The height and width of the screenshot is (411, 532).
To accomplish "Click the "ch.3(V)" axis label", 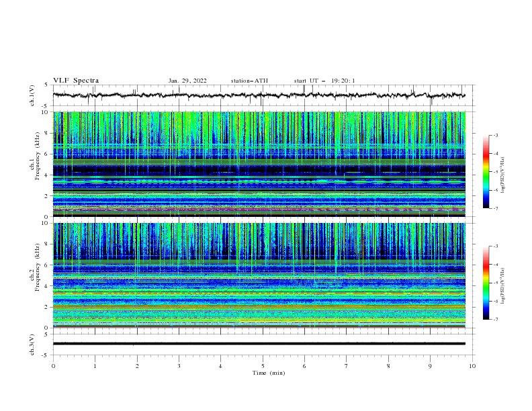I will [32, 345].
